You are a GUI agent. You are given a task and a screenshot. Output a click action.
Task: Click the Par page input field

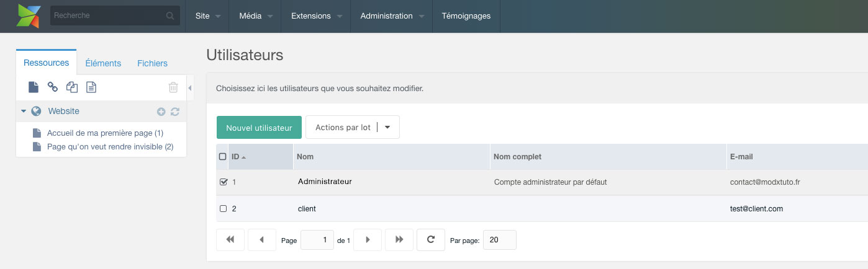tap(499, 240)
